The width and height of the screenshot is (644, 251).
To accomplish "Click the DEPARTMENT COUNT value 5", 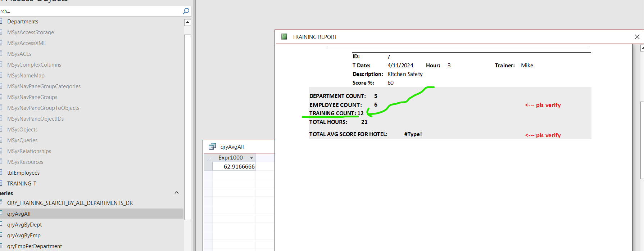I will (376, 96).
